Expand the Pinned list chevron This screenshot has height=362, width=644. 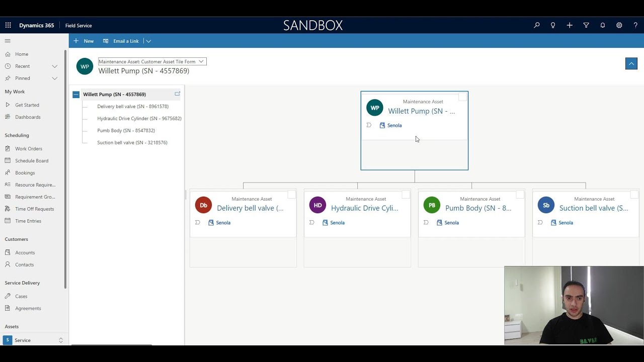(x=54, y=78)
